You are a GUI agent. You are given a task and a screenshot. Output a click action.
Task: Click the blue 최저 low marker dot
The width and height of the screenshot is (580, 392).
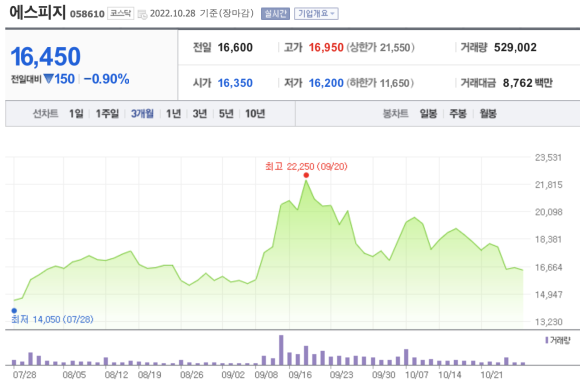(14, 311)
